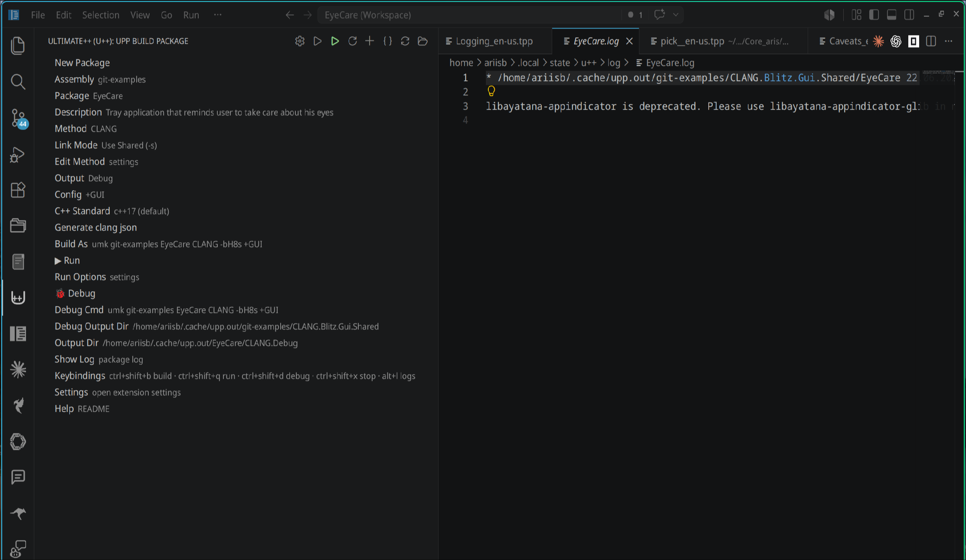Open package settings gear in the U++ panel header
Screen dimensions: 966x560
pyautogui.click(x=300, y=41)
